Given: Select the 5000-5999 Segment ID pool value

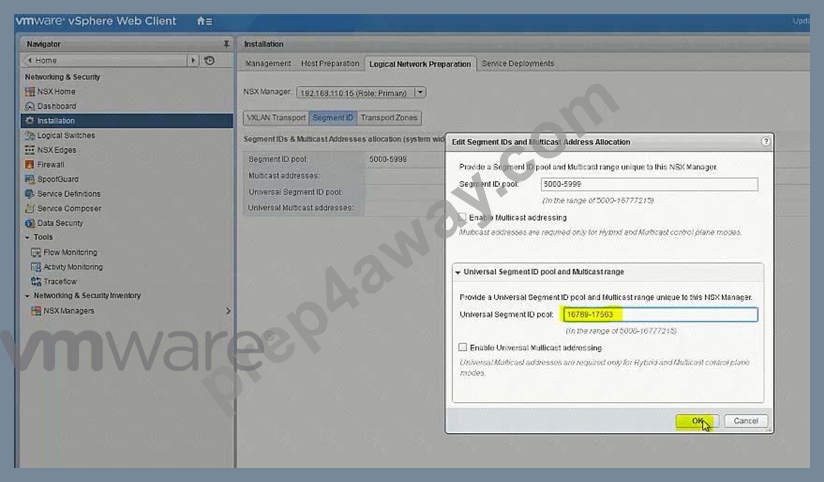Looking at the screenshot, I should click(x=388, y=159).
